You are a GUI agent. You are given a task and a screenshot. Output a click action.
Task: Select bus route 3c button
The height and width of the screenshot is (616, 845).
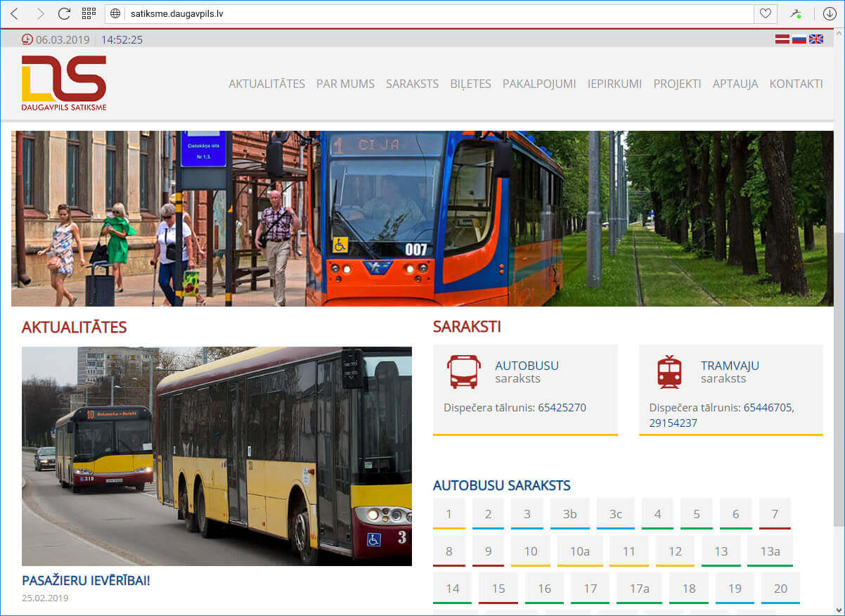coord(616,513)
